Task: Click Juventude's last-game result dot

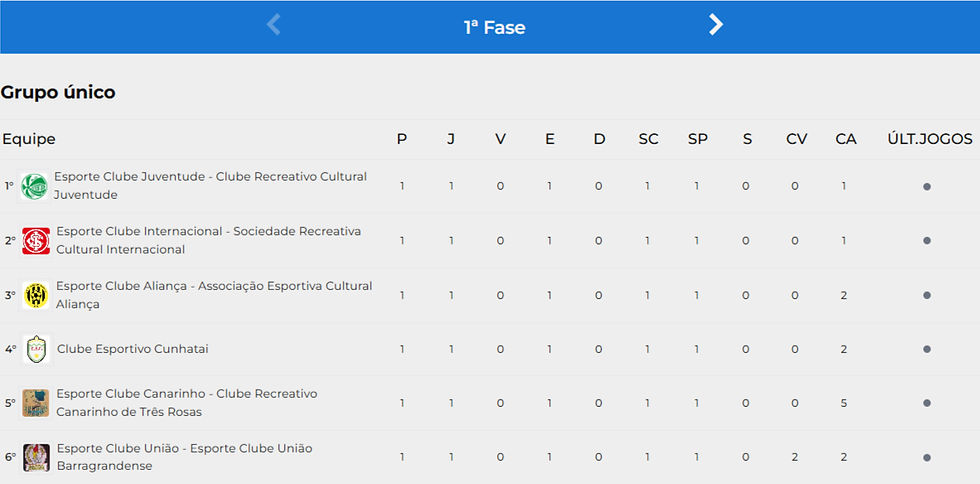Action: click(927, 186)
